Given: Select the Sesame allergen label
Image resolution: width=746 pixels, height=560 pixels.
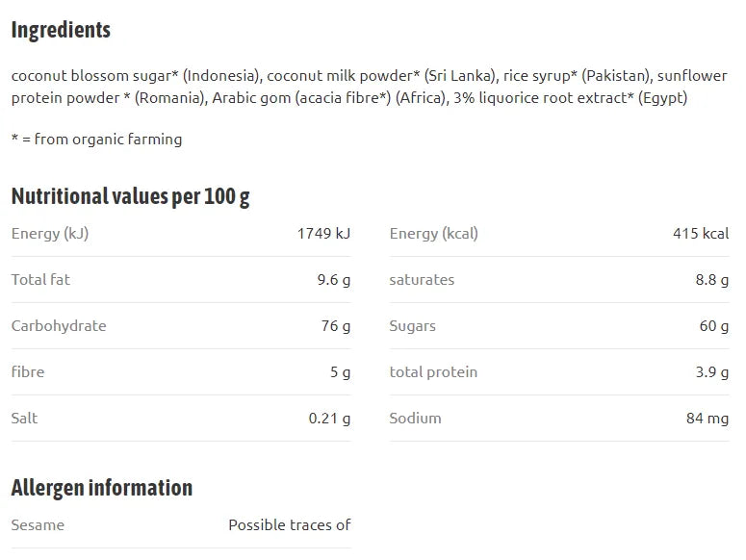Looking at the screenshot, I should pyautogui.click(x=38, y=525).
